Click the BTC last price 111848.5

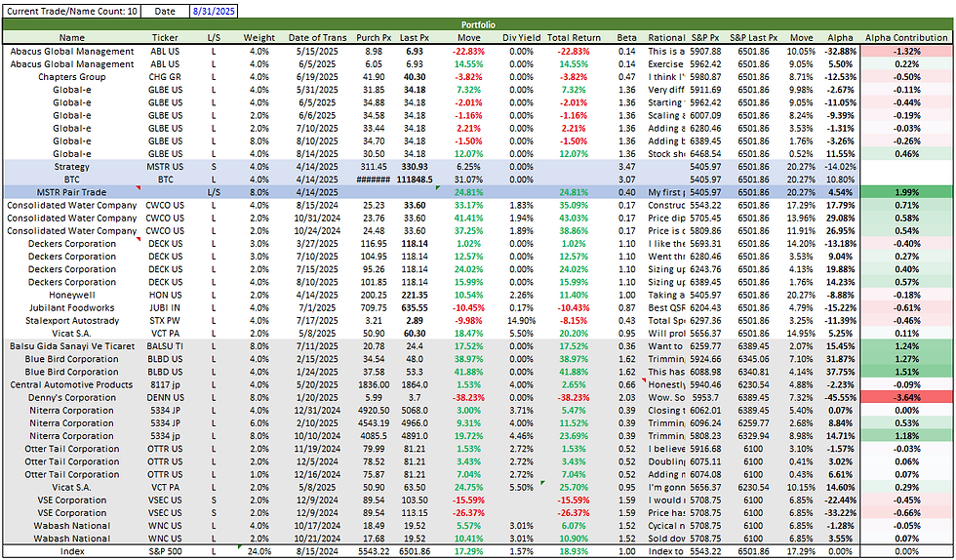[x=414, y=180]
